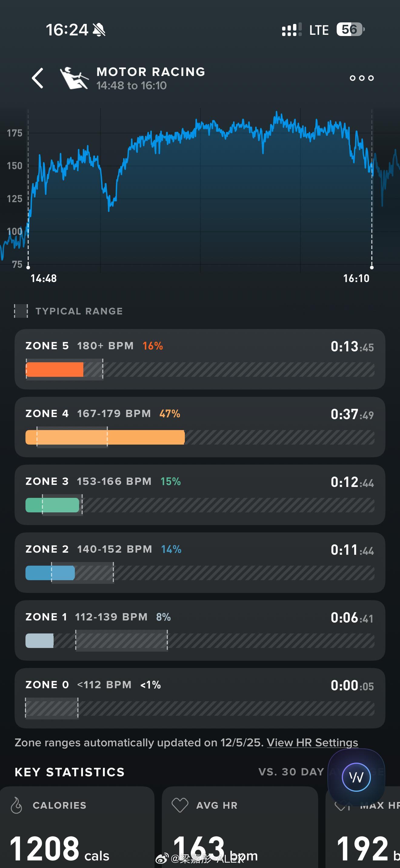Tap the motor racing activity icon
This screenshot has width=400, height=868.
74,78
